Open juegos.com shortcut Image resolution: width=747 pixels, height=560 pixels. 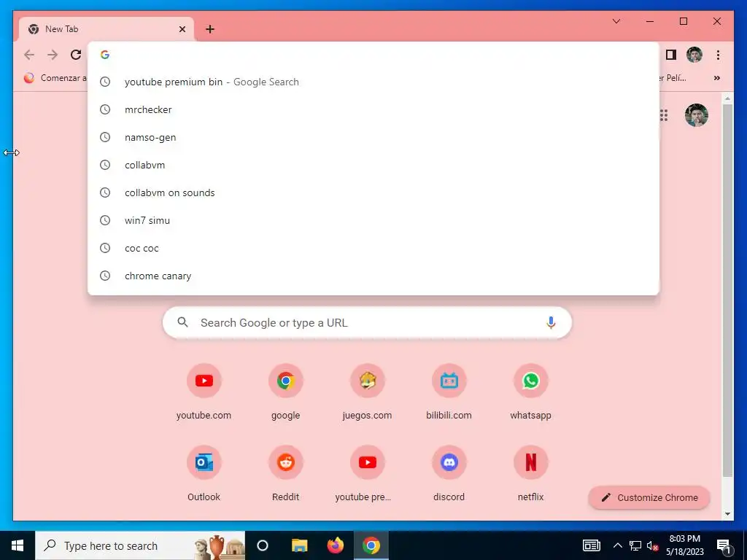tap(368, 392)
